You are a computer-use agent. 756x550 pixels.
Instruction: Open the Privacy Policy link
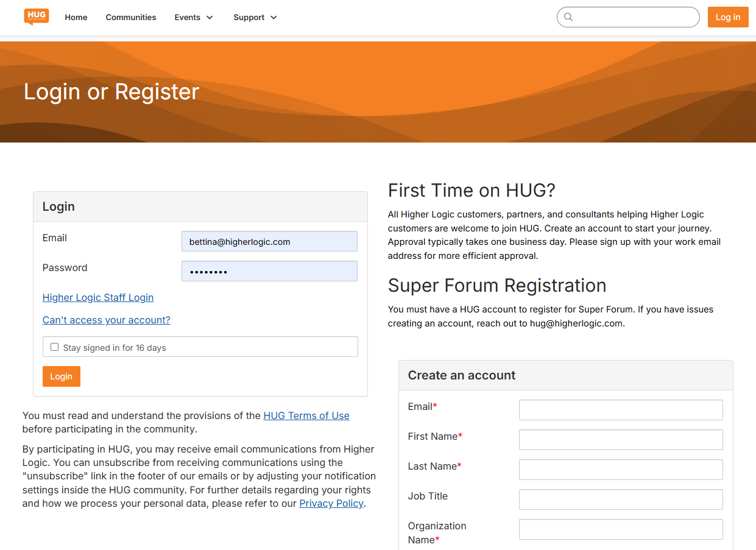click(331, 503)
